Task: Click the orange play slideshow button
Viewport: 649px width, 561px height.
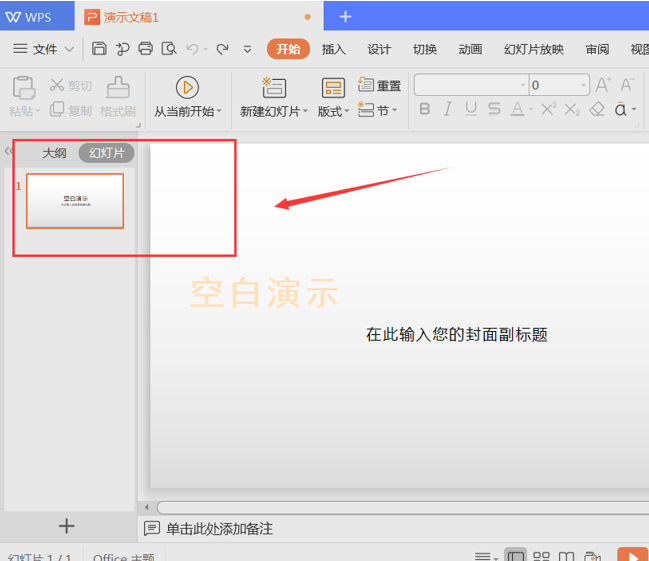Action: pos(632,555)
